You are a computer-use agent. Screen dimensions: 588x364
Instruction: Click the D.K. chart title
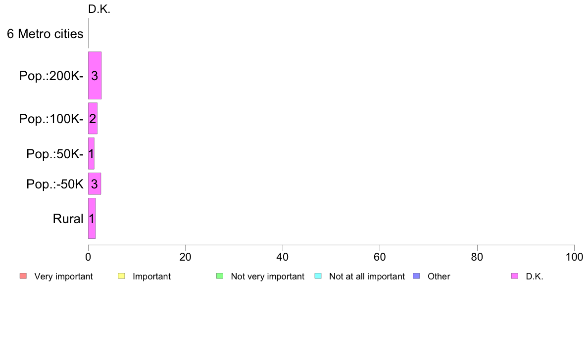pyautogui.click(x=99, y=9)
